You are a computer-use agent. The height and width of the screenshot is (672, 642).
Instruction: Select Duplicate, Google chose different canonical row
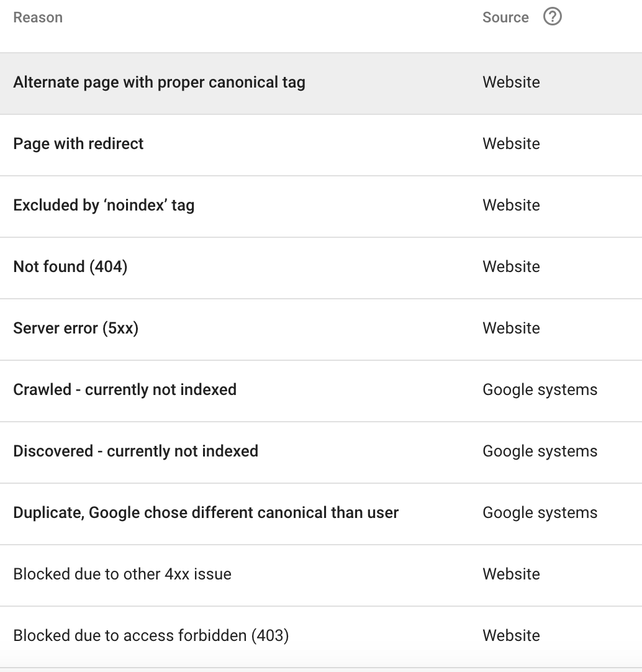321,514
